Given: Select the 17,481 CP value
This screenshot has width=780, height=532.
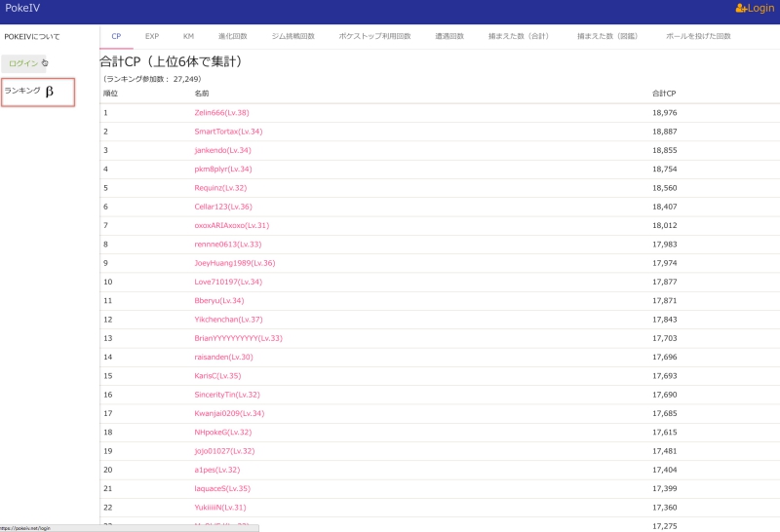Looking at the screenshot, I should coord(665,451).
